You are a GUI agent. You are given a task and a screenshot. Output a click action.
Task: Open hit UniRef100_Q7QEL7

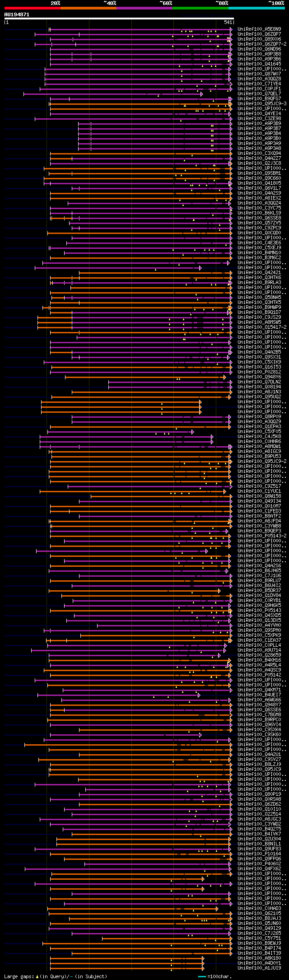(259, 94)
